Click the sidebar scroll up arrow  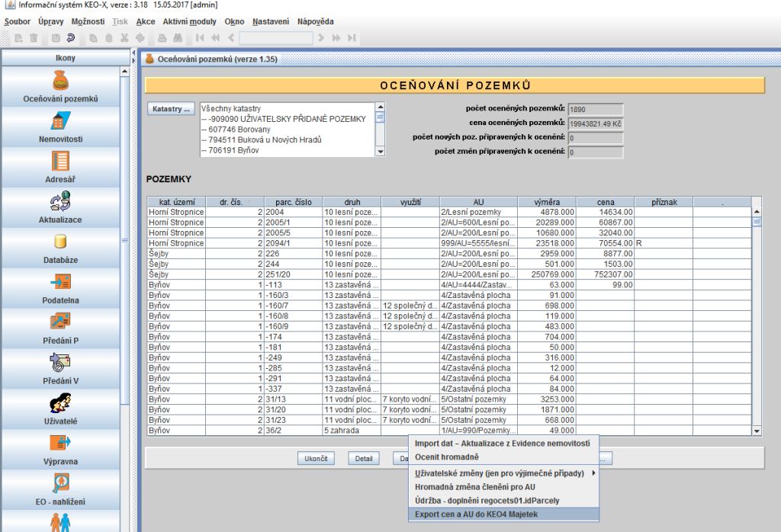pos(125,72)
